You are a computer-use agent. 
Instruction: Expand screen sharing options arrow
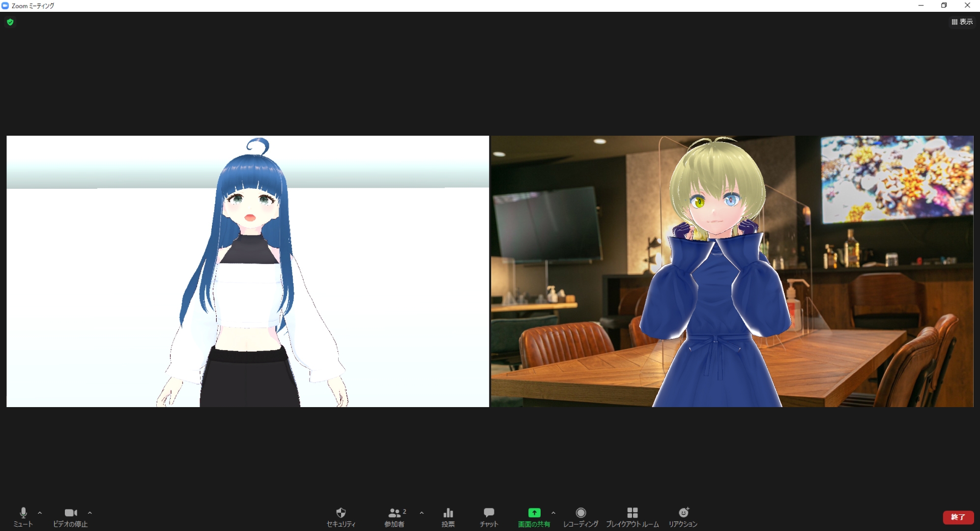(553, 513)
